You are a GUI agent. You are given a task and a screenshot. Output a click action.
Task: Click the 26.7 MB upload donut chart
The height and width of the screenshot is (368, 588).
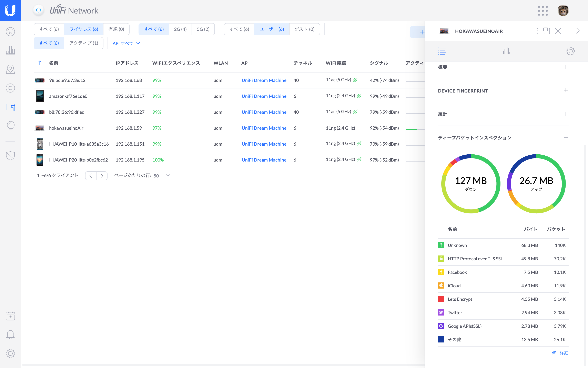[x=536, y=184]
